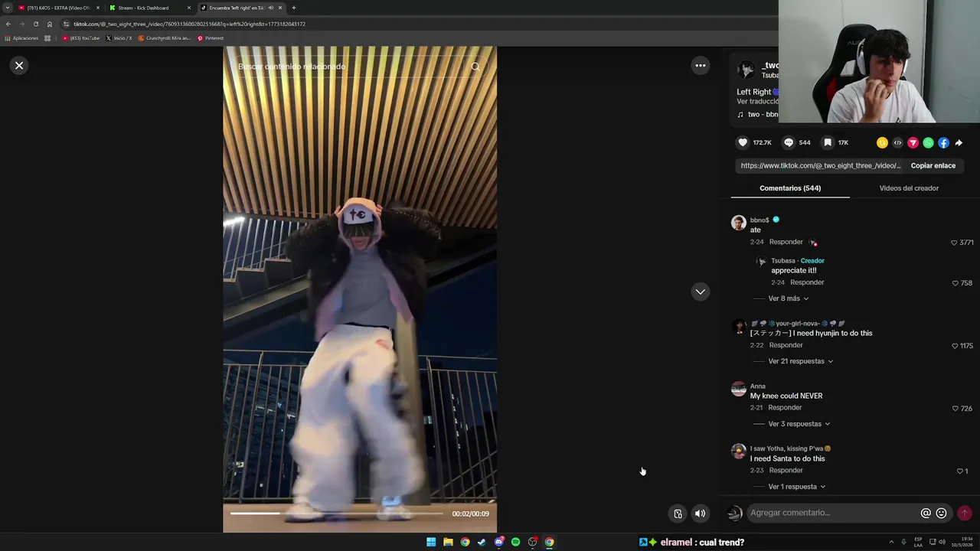Like 'I need Santa to do this' comment
Screen dimensions: 980x551
960,471
